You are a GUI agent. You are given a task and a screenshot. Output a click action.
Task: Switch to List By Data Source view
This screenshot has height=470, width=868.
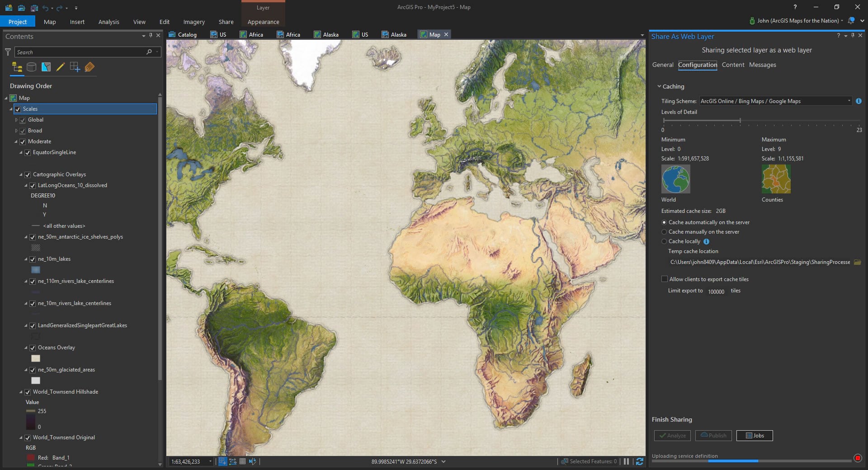click(x=31, y=67)
